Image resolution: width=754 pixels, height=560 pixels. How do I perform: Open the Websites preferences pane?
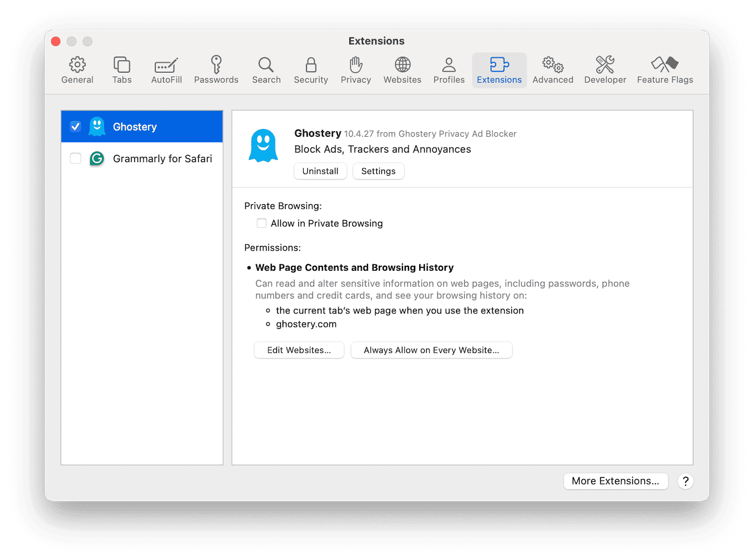pos(402,69)
